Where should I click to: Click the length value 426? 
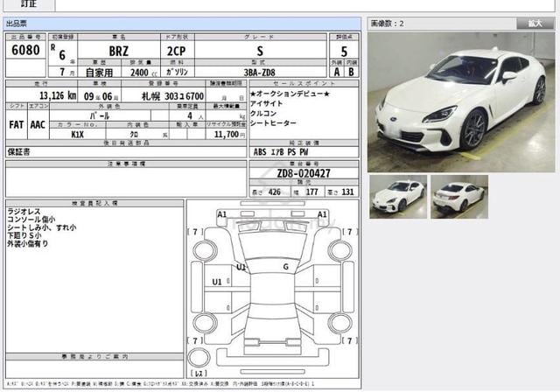(x=274, y=192)
